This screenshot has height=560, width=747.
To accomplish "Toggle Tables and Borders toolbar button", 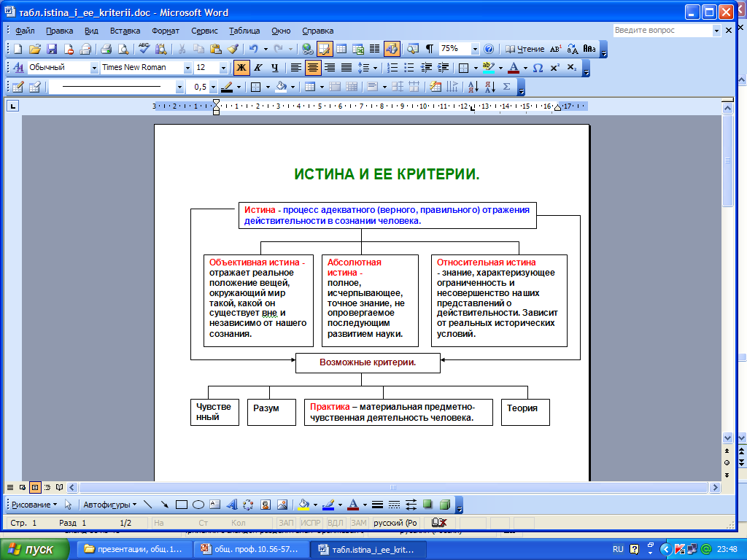I will tap(325, 49).
